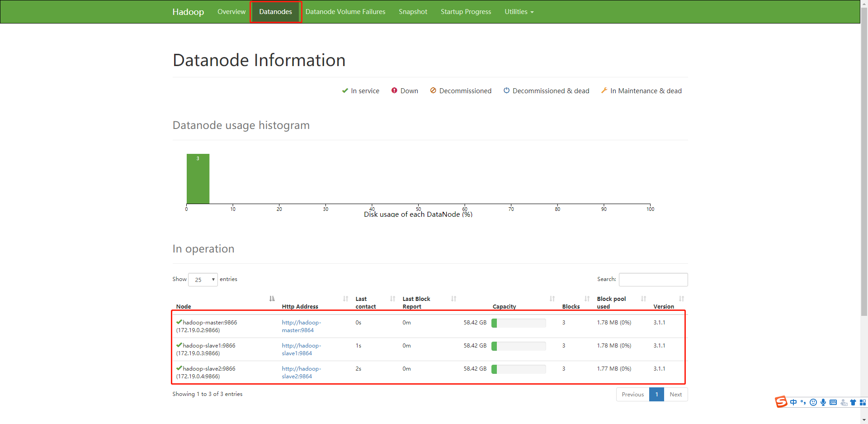Click the Previous pagination button
Viewport: 868px width, 424px height.
[632, 395]
